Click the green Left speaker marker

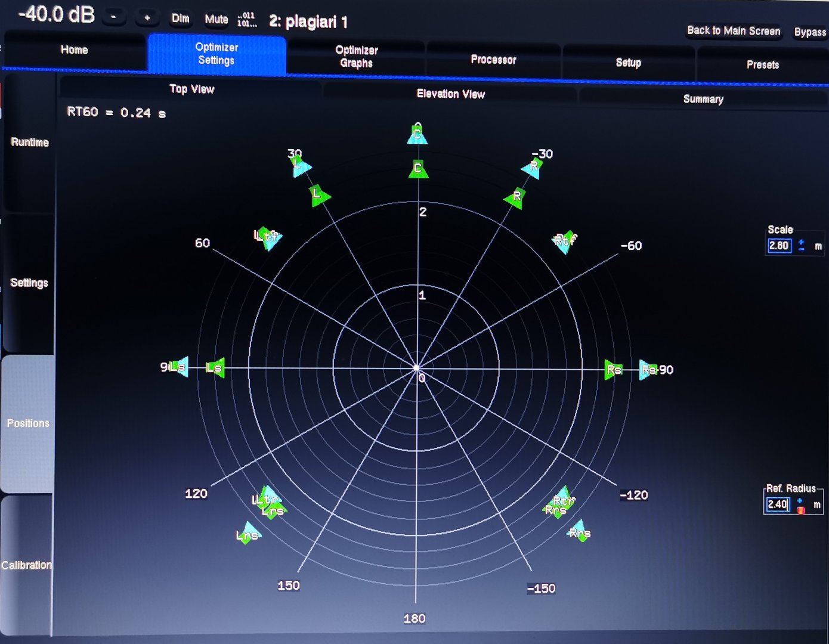pyautogui.click(x=318, y=194)
